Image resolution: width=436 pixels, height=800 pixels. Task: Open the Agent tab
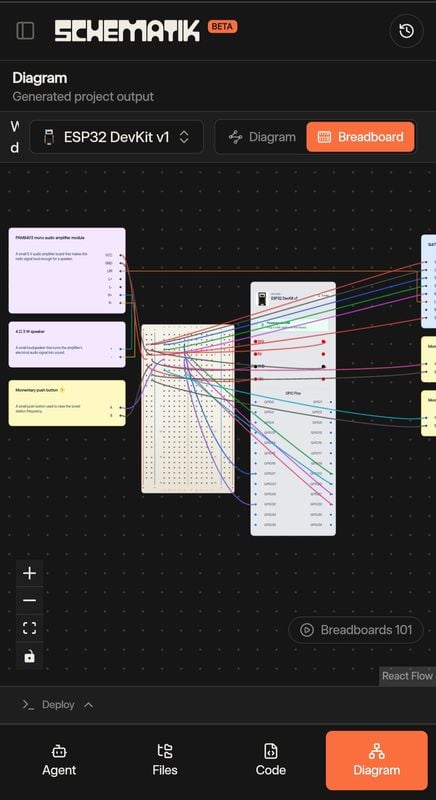[x=59, y=760]
